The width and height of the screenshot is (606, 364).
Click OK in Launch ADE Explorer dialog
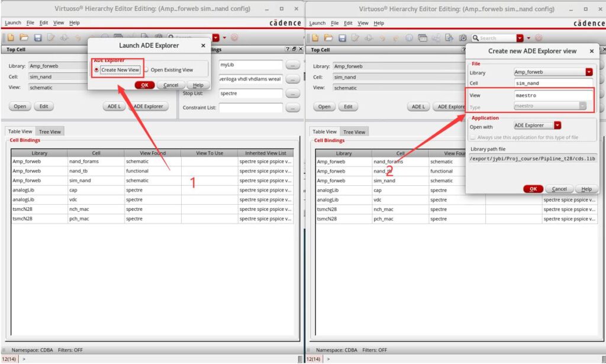pos(144,85)
